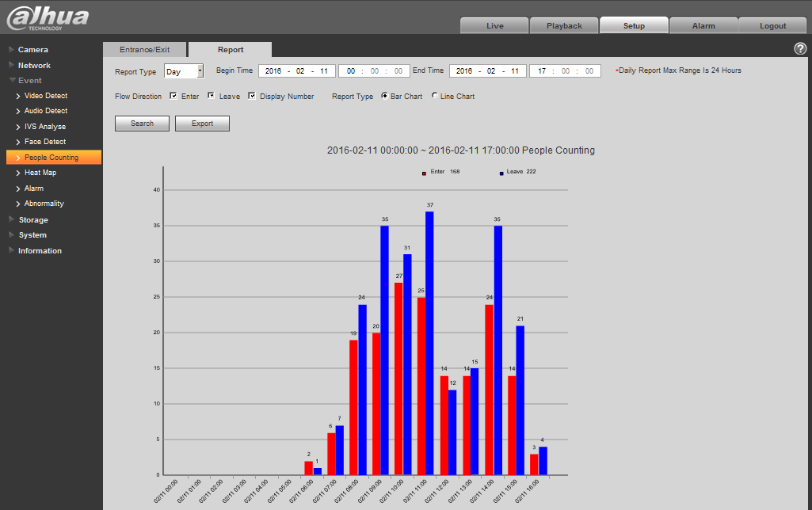
Task: Click the Export button
Action: click(x=202, y=124)
